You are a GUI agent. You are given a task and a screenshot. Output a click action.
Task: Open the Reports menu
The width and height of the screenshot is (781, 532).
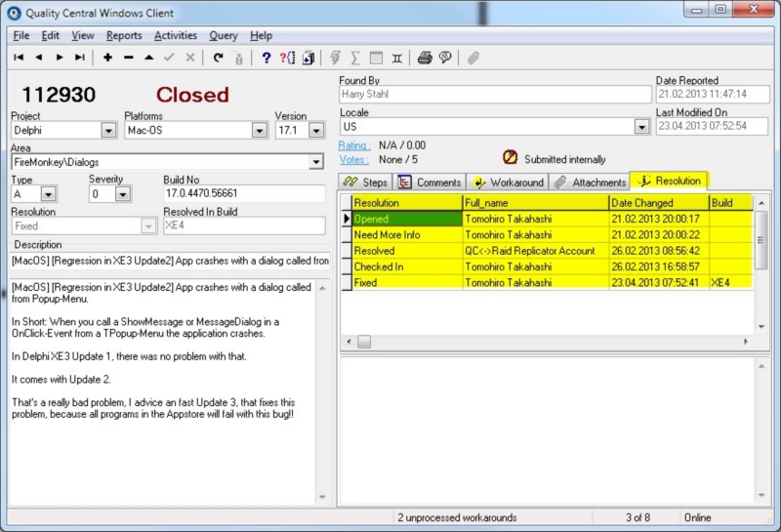(124, 36)
